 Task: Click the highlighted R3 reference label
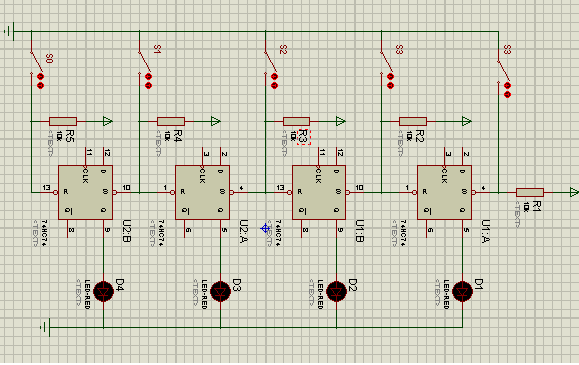point(303,137)
